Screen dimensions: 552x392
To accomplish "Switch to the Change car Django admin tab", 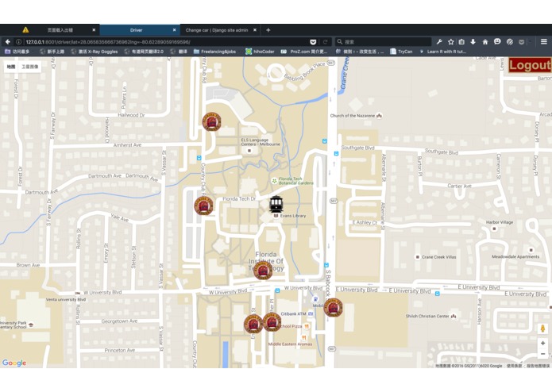I will click(x=220, y=30).
